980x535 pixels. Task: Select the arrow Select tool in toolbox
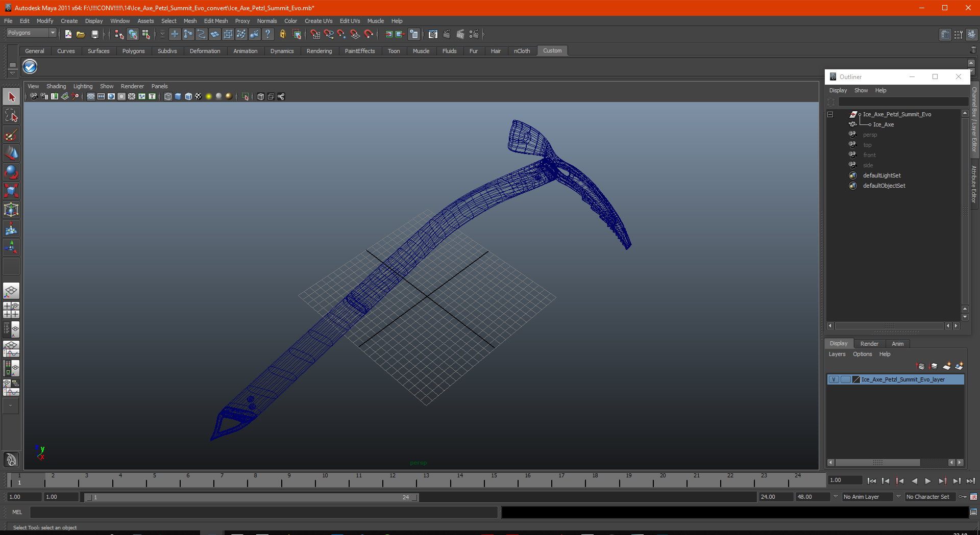coord(11,97)
